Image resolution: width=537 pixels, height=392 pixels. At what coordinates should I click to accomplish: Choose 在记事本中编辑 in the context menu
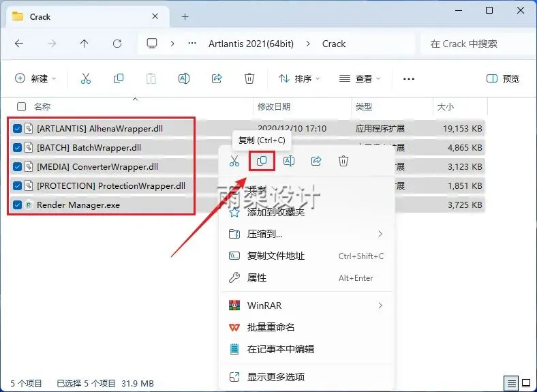[x=306, y=349]
